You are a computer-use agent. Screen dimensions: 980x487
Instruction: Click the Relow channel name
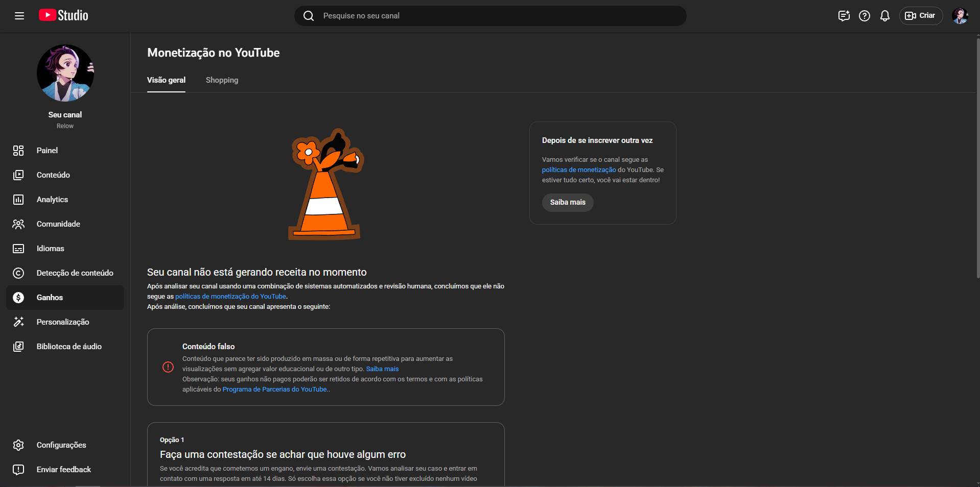click(65, 126)
